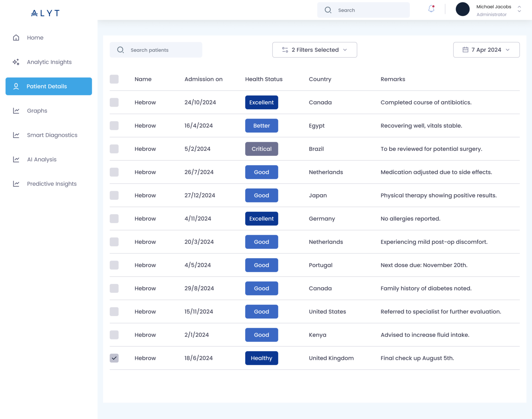This screenshot has width=532, height=419.
Task: Open Predictive Insights page
Action: [x=52, y=184]
